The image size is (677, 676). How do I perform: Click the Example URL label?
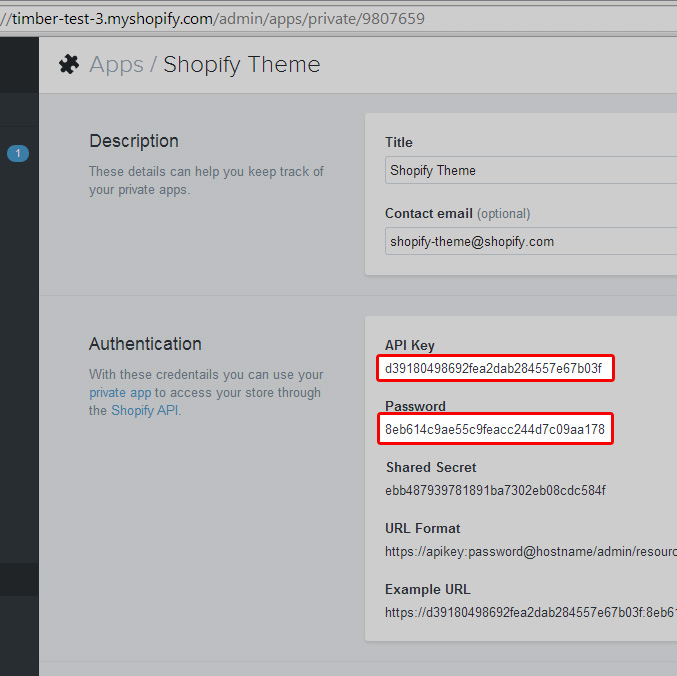(x=427, y=589)
